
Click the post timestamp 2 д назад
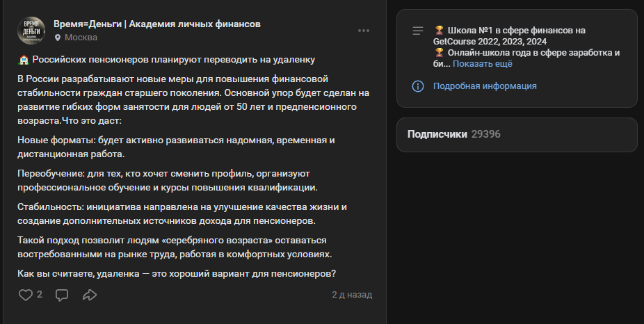(x=352, y=295)
